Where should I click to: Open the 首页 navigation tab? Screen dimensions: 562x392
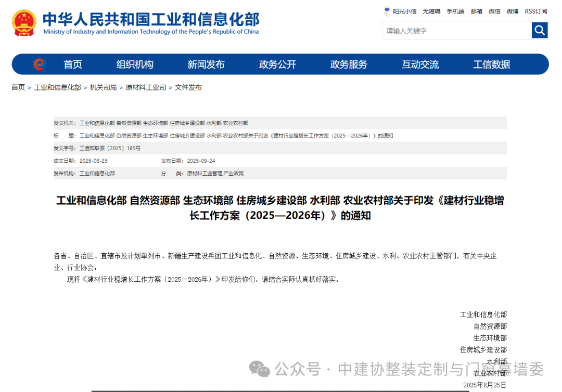73,64
